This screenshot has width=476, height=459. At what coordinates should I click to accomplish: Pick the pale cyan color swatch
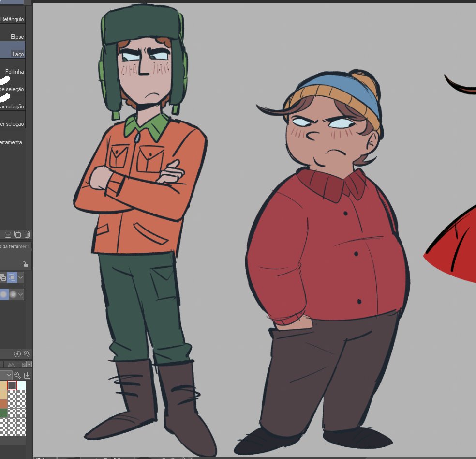(x=21, y=385)
